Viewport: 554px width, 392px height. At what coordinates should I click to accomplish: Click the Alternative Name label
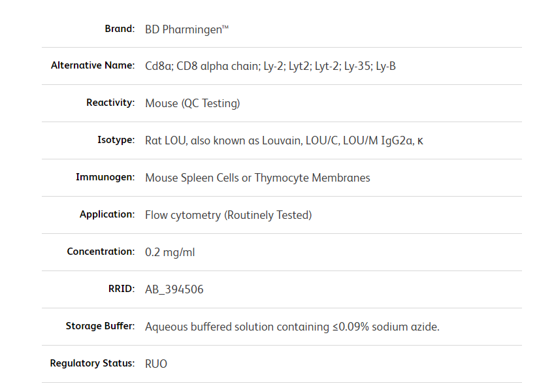click(93, 66)
